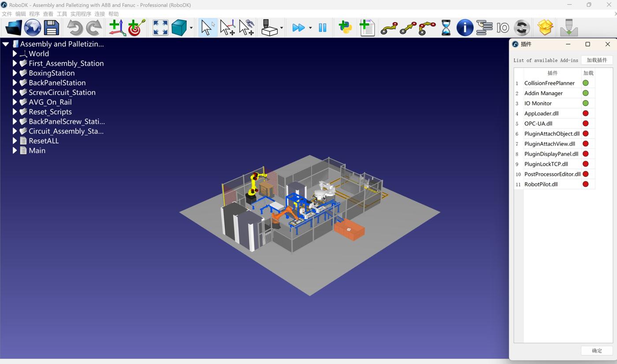Enable the RobotPilot.dll plugin indicator
The width and height of the screenshot is (617, 364).
(586, 184)
